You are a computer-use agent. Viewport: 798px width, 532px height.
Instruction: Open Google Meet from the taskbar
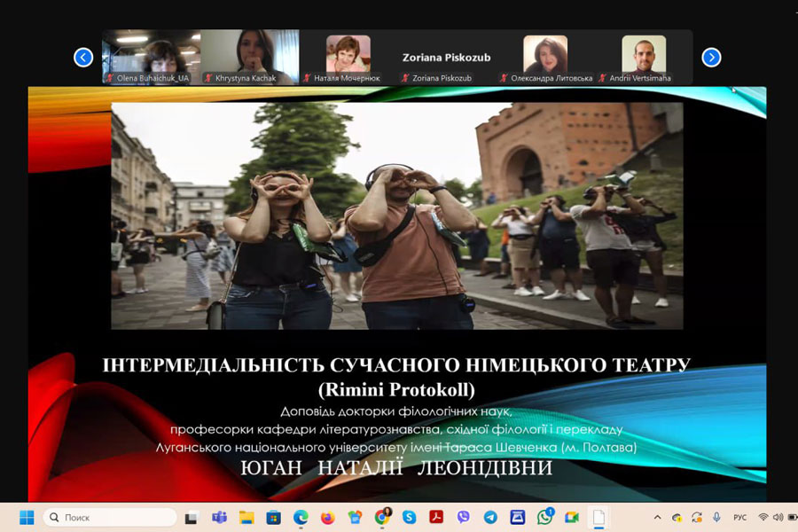[572, 518]
